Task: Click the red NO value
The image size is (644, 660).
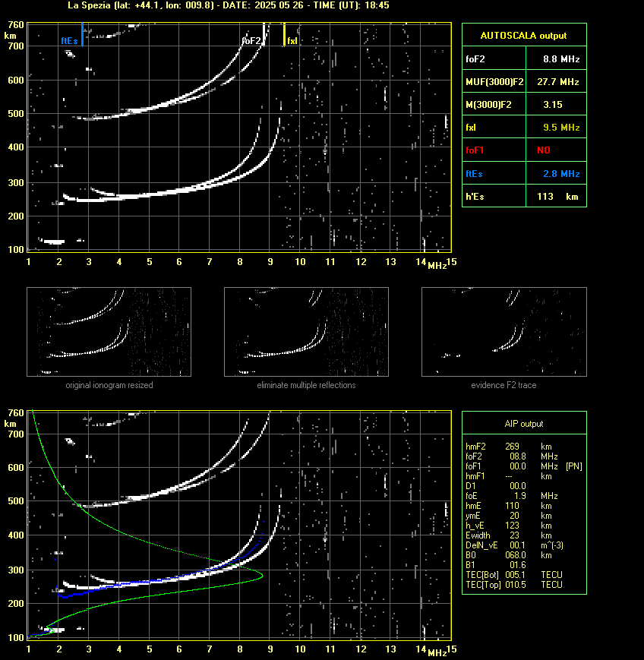Action: tap(544, 150)
